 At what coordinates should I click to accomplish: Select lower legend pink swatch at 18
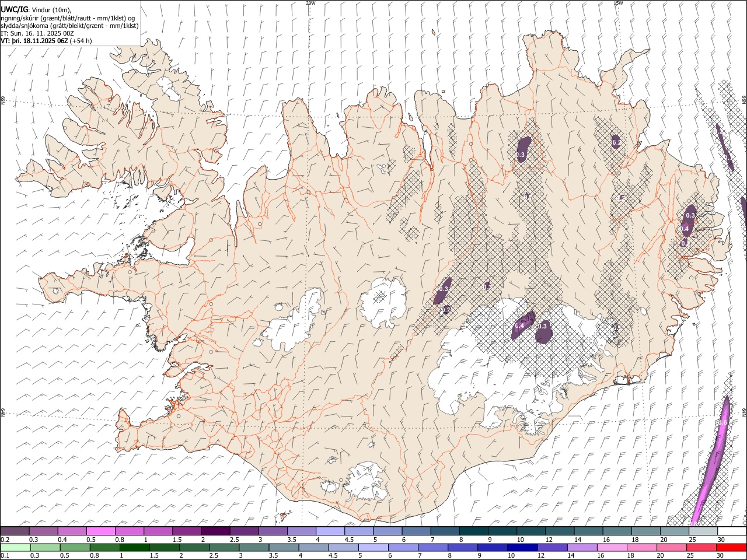click(x=641, y=548)
